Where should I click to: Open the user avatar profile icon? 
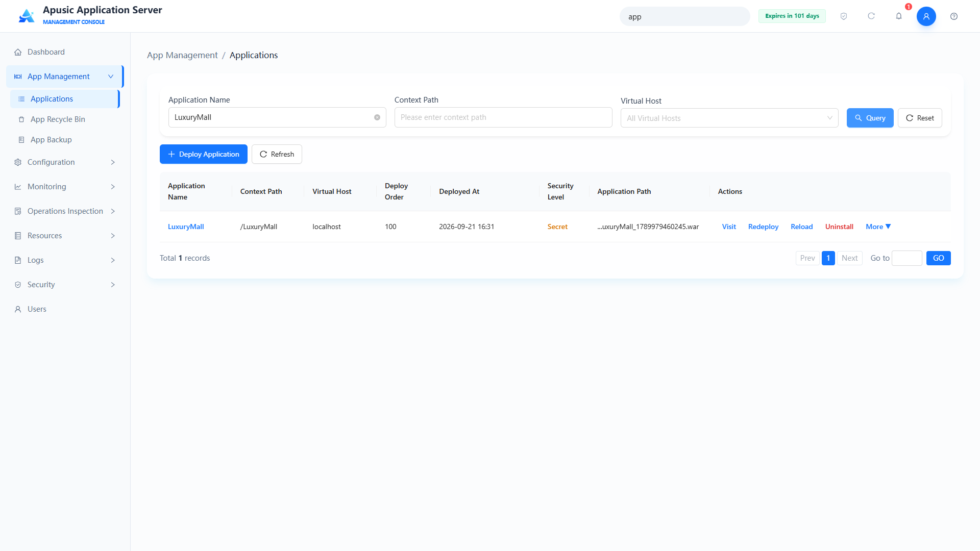(926, 16)
